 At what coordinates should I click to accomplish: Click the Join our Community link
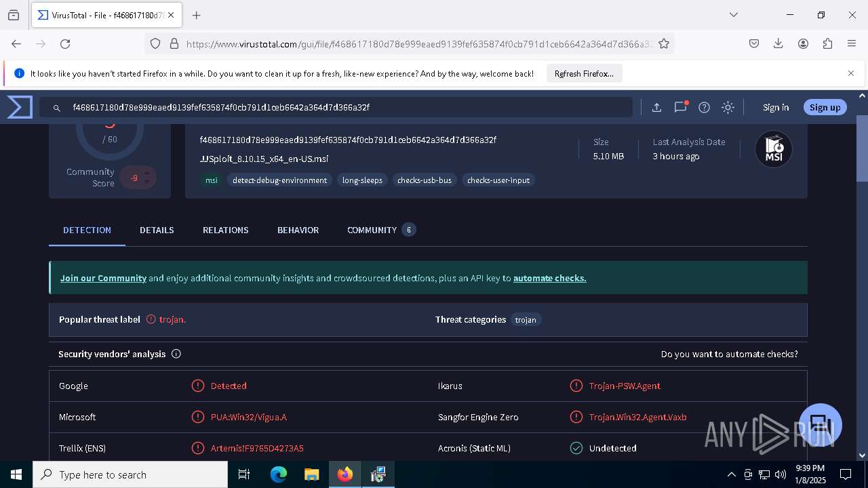(103, 278)
